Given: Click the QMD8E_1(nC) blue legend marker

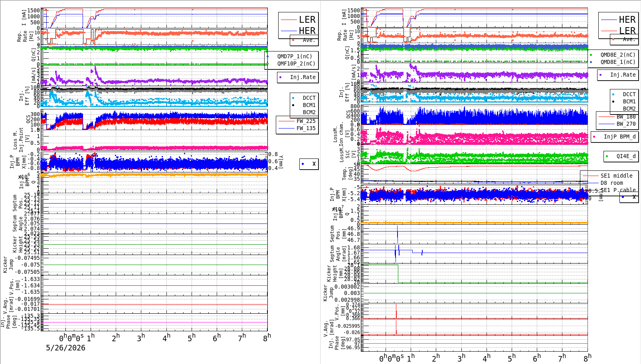Looking at the screenshot, I should point(591,62).
